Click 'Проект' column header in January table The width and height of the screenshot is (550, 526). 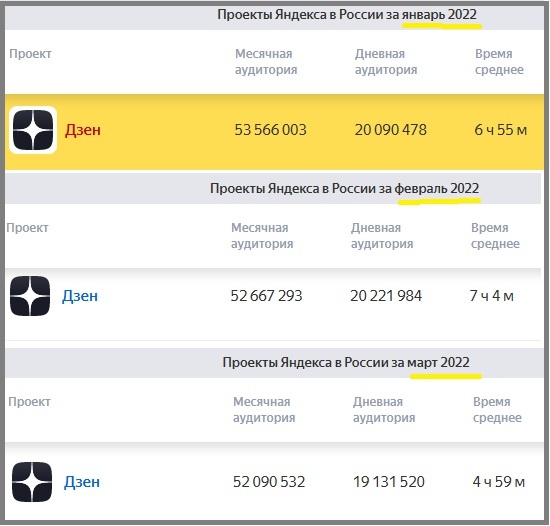click(30, 54)
